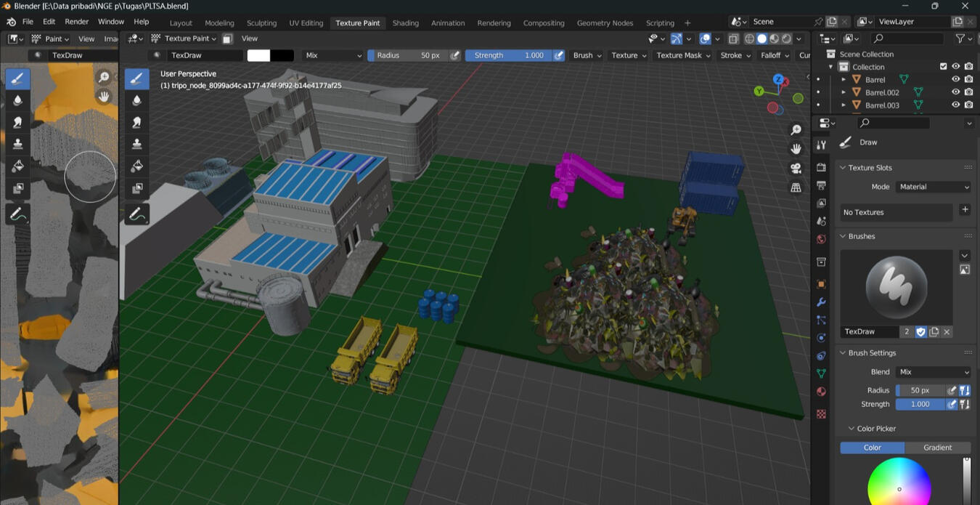Click the TexDraw brush name field
980x505 pixels.
(869, 331)
